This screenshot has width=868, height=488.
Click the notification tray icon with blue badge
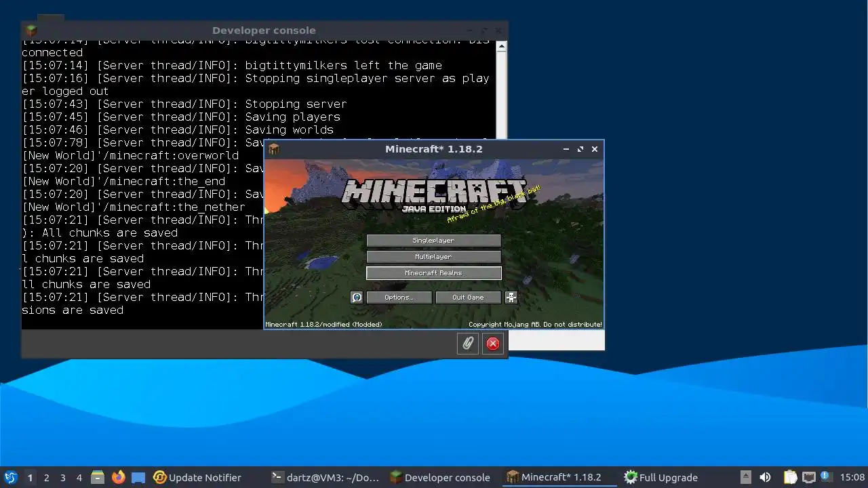825,477
